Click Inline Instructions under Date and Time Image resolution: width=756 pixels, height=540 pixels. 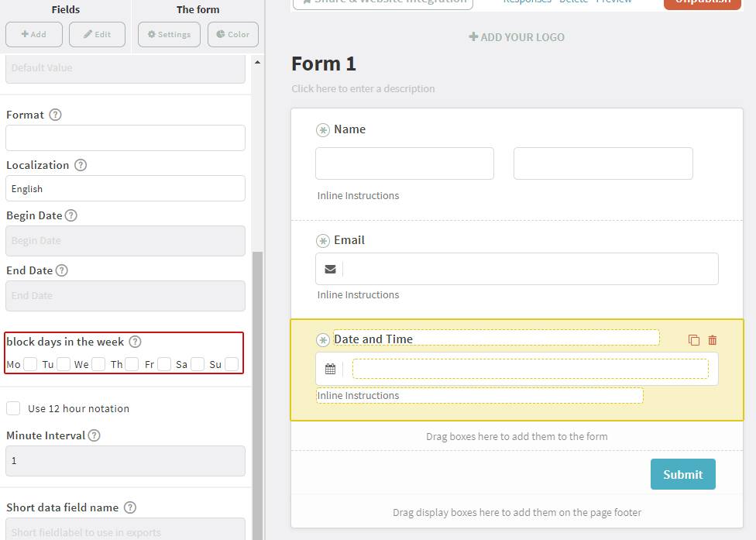358,395
